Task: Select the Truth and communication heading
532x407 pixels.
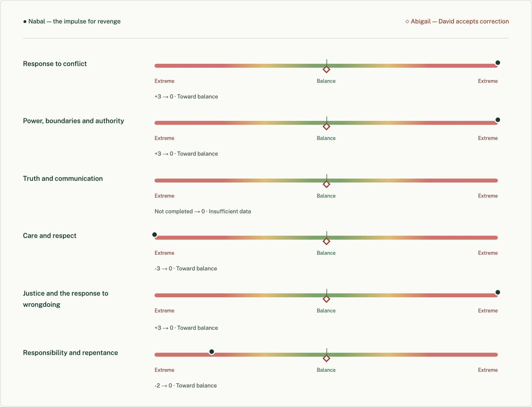Action: 63,179
